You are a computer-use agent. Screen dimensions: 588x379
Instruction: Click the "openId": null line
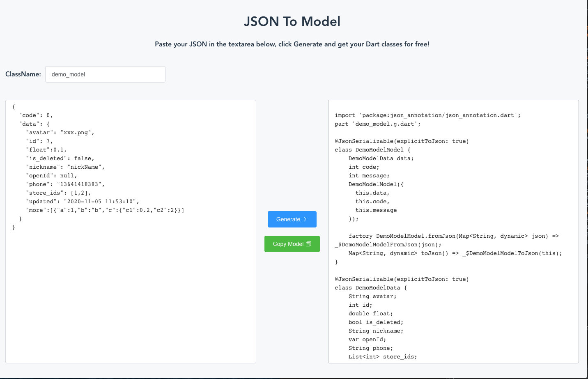click(52, 176)
